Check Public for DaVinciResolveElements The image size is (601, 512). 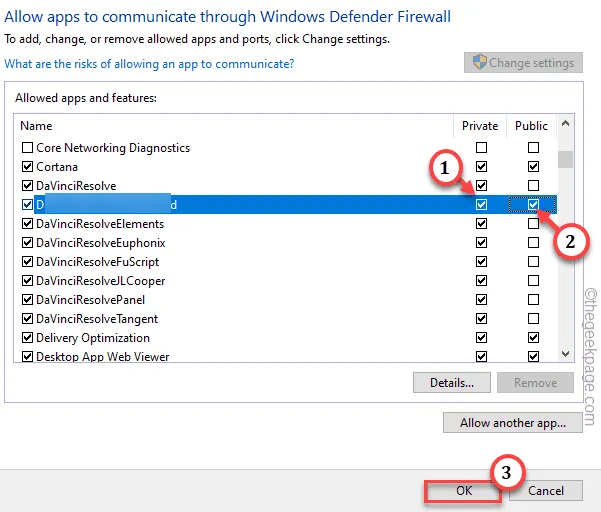[x=533, y=224]
